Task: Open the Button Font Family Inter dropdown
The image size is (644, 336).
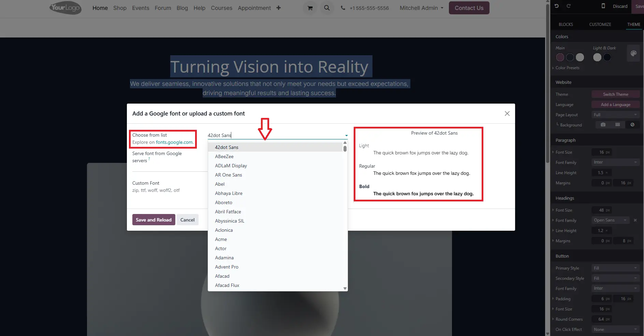Action: pyautogui.click(x=615, y=288)
